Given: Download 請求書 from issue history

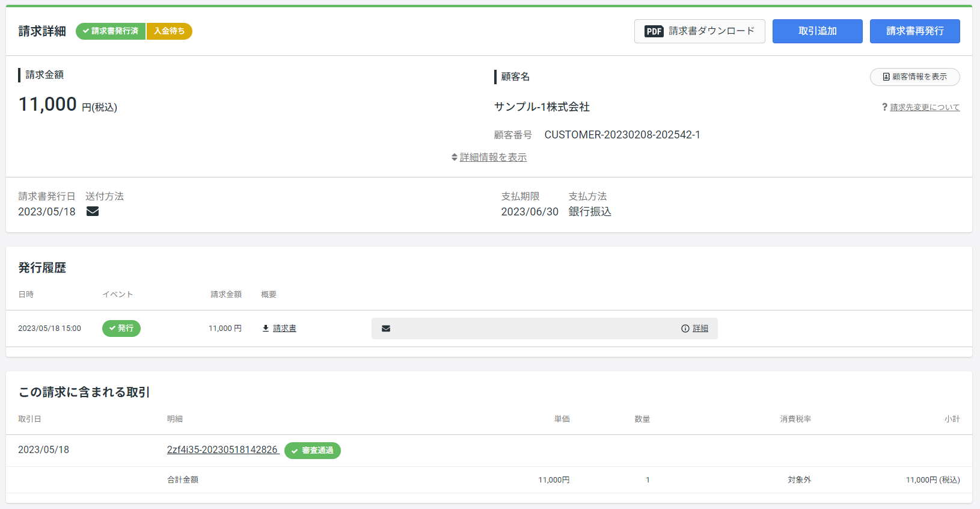Looking at the screenshot, I should 284,329.
